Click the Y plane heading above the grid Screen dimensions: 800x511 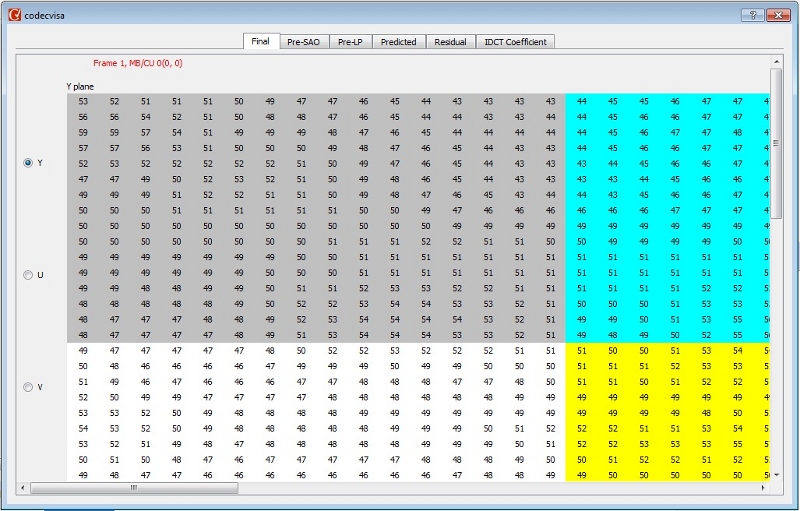[80, 87]
